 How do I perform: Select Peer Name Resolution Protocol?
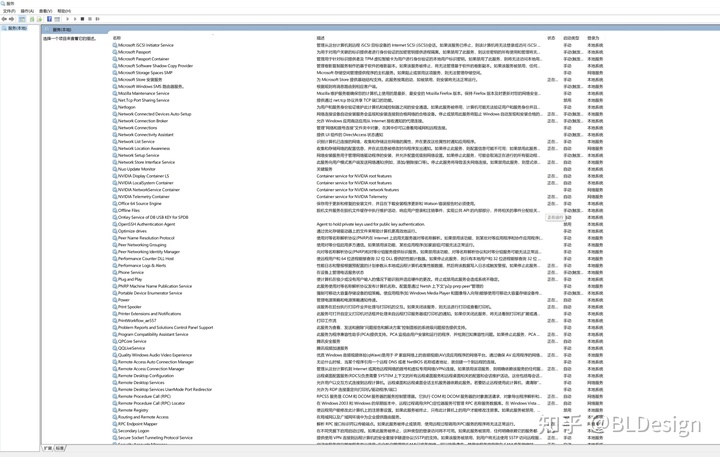pyautogui.click(x=146, y=238)
